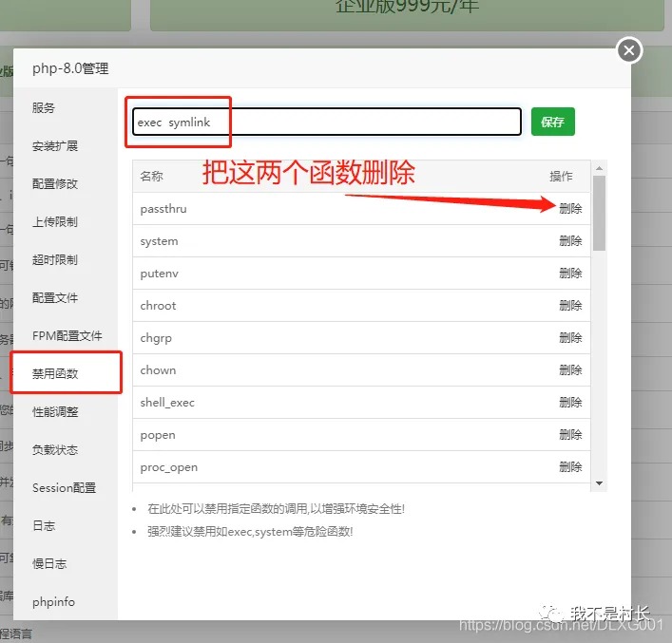Screen dimensions: 672x643
Task: Delete the putenv disabled function
Action: 570,274
